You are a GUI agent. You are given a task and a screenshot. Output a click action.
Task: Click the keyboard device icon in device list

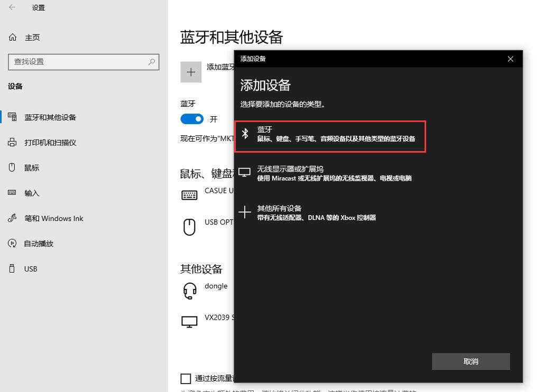click(x=189, y=195)
